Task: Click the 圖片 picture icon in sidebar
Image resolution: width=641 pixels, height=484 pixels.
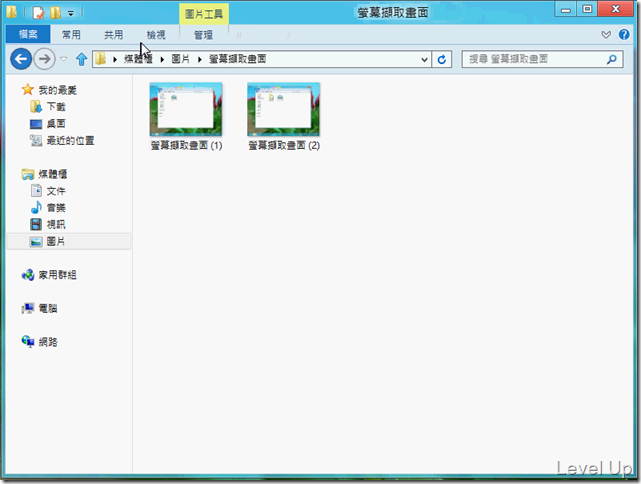Action: [x=36, y=242]
